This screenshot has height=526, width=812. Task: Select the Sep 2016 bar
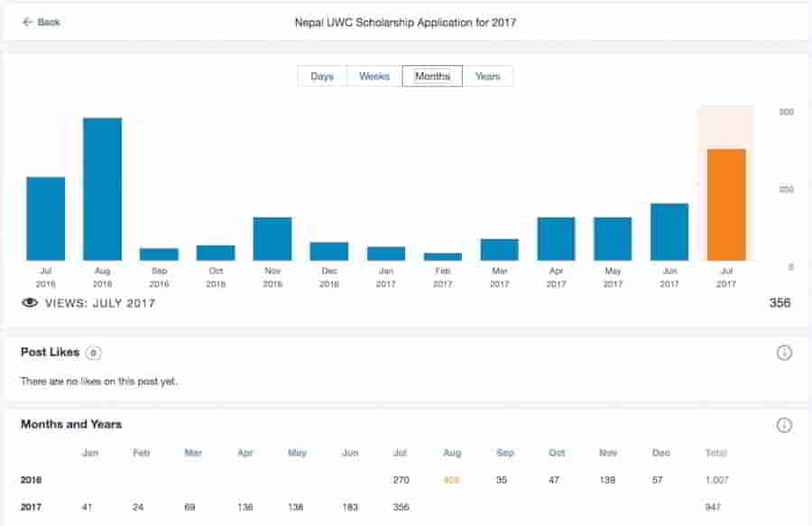[159, 254]
